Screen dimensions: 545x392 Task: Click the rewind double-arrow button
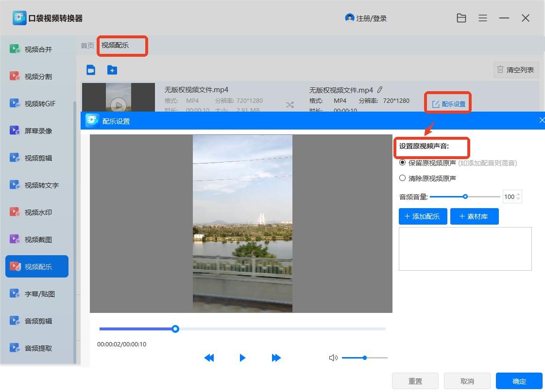[x=209, y=358]
